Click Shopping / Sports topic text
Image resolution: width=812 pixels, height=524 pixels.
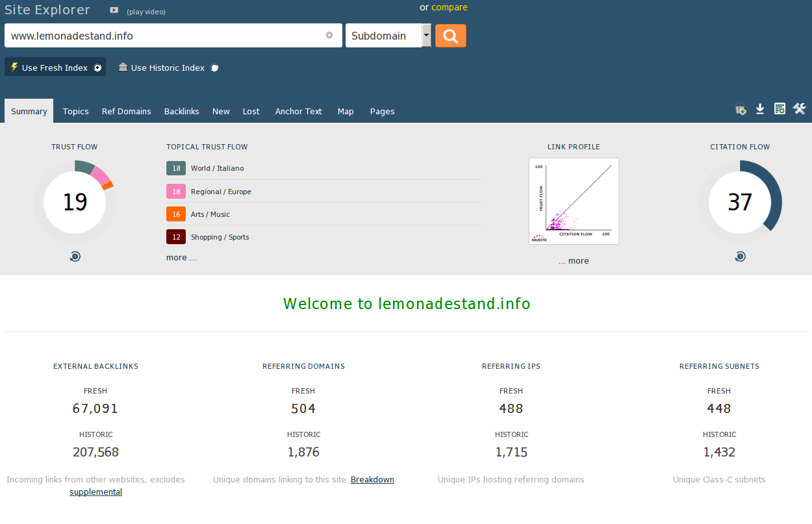tap(220, 237)
